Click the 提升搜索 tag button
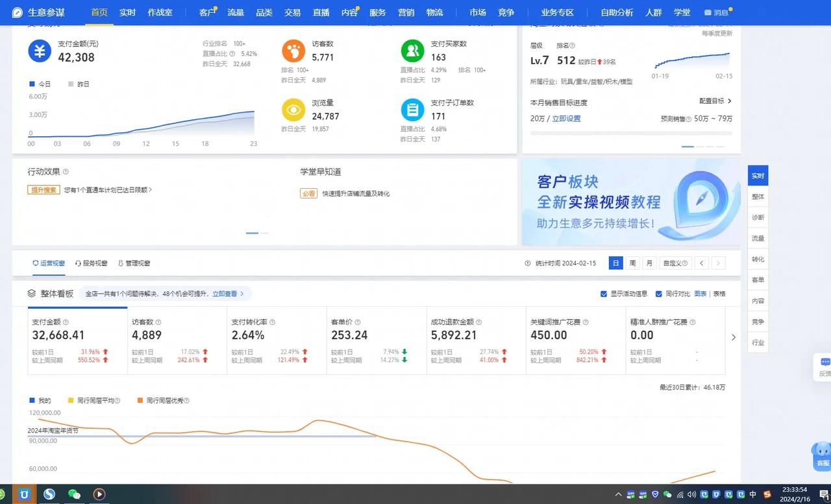This screenshot has width=831, height=504. click(x=43, y=190)
